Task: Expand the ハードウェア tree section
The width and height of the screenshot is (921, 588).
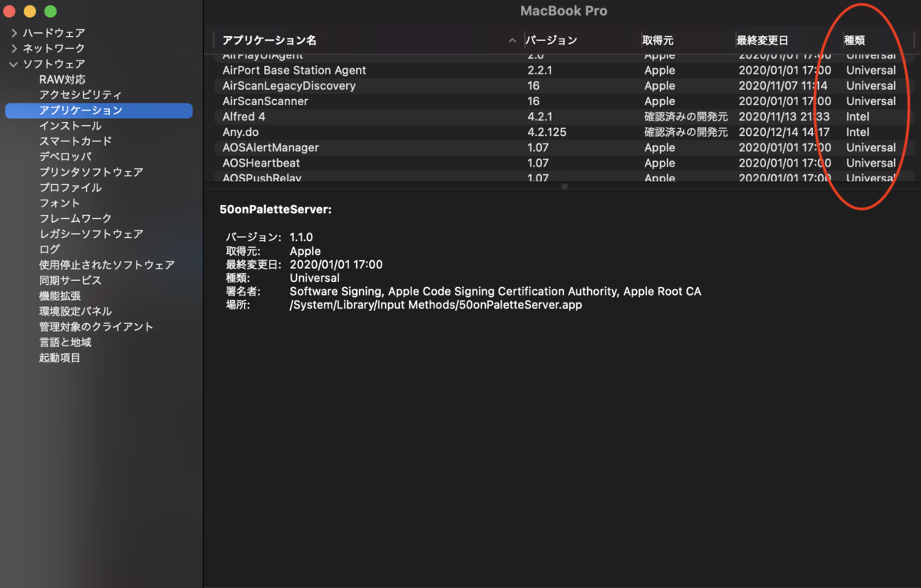Action: pos(14,33)
